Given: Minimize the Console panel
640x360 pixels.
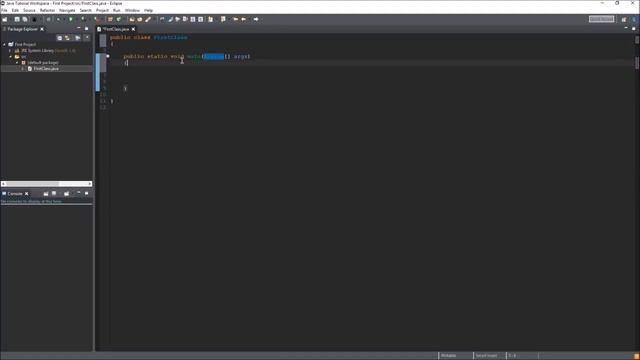Looking at the screenshot, I should (78, 193).
